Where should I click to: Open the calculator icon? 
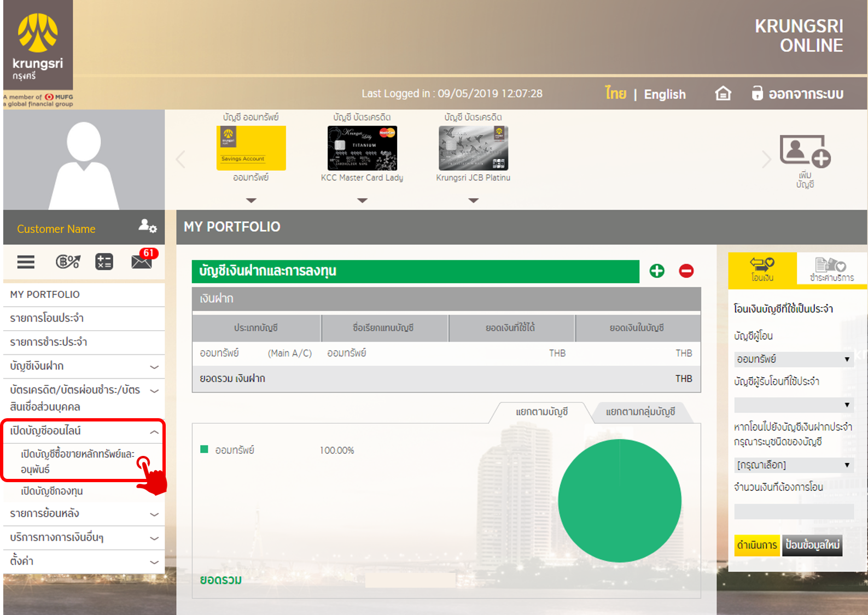click(104, 262)
